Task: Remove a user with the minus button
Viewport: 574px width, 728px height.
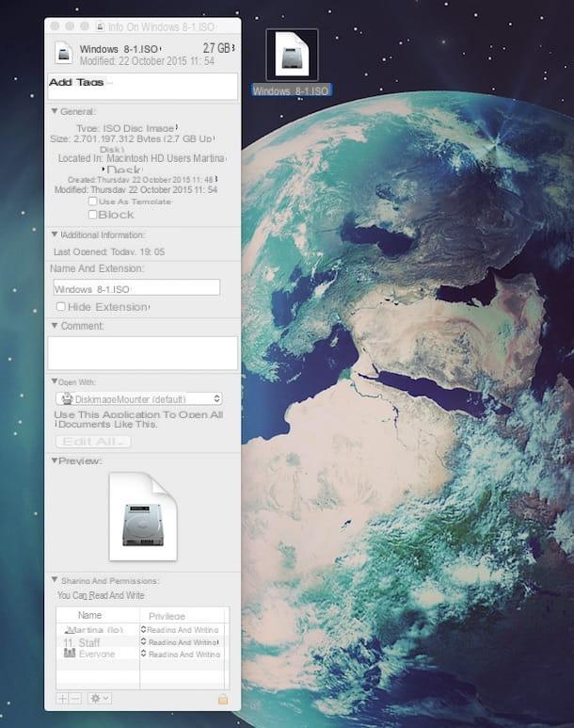Action: tap(75, 698)
